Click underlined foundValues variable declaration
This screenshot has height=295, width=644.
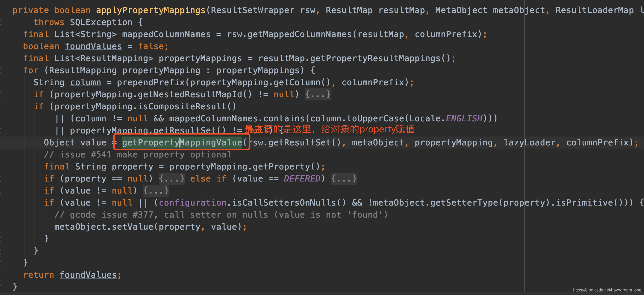(x=93, y=46)
